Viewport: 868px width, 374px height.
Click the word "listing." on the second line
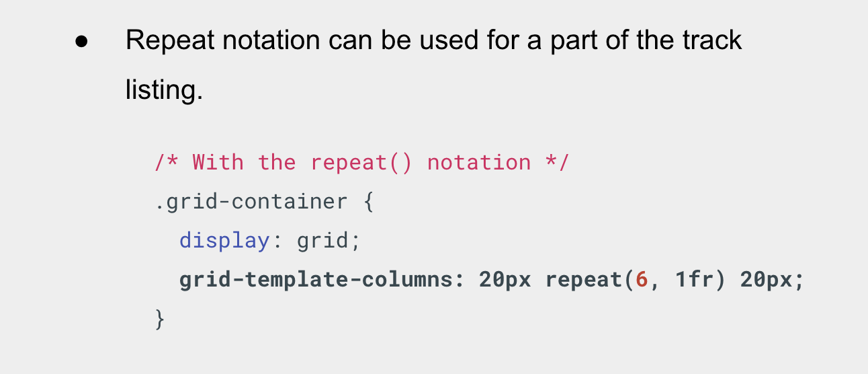tap(165, 89)
